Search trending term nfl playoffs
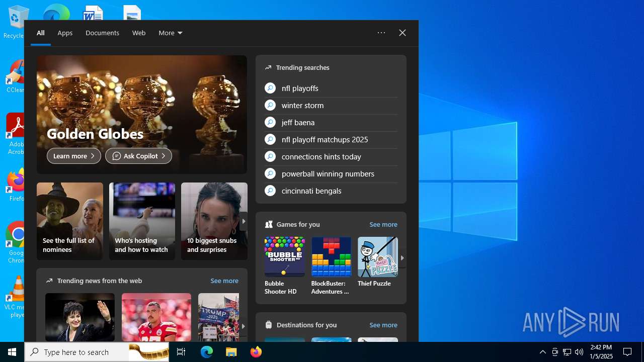The width and height of the screenshot is (644, 362). click(x=300, y=88)
